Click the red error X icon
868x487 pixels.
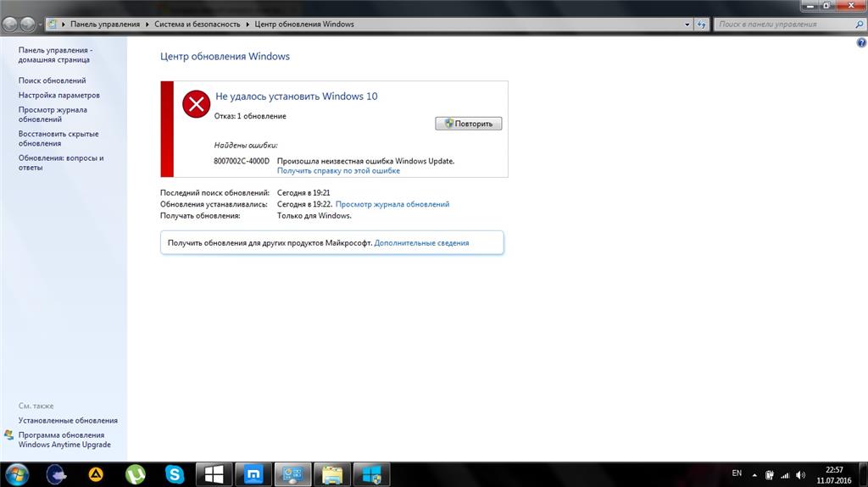click(x=196, y=104)
